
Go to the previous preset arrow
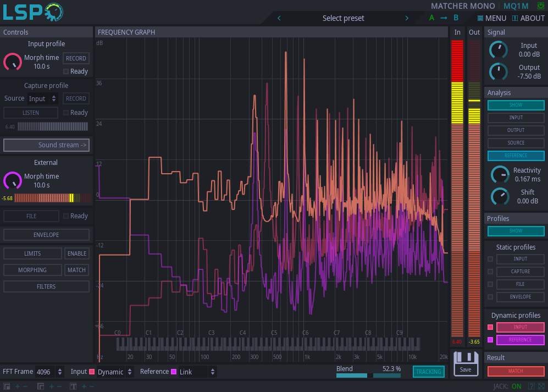tap(279, 18)
